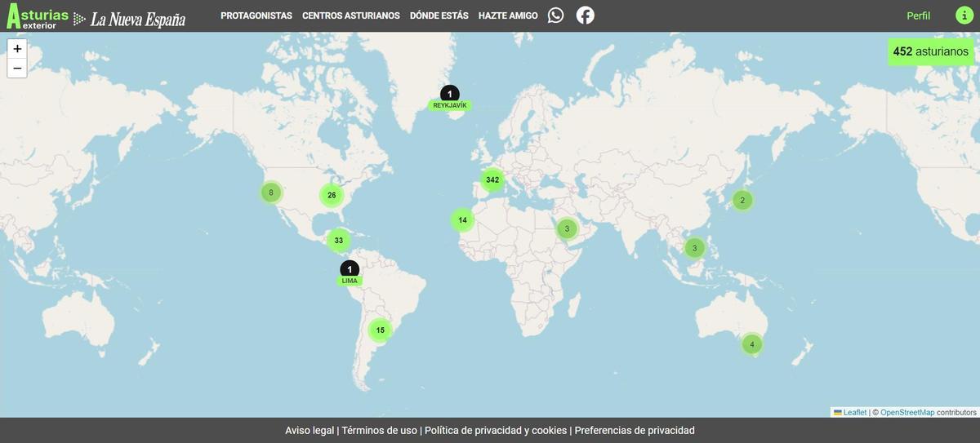Viewport: 980px width, 443px height.
Task: Open the WhatsApp icon link
Action: point(556,16)
